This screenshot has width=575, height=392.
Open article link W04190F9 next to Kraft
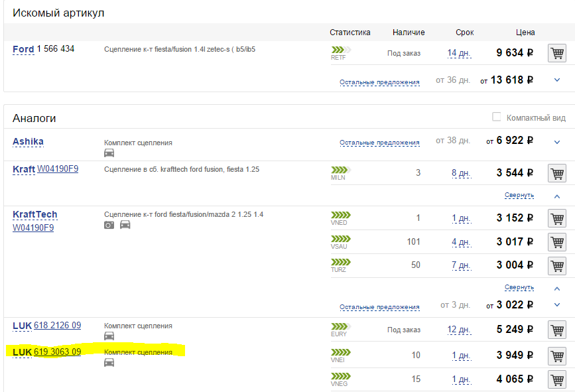pos(58,169)
